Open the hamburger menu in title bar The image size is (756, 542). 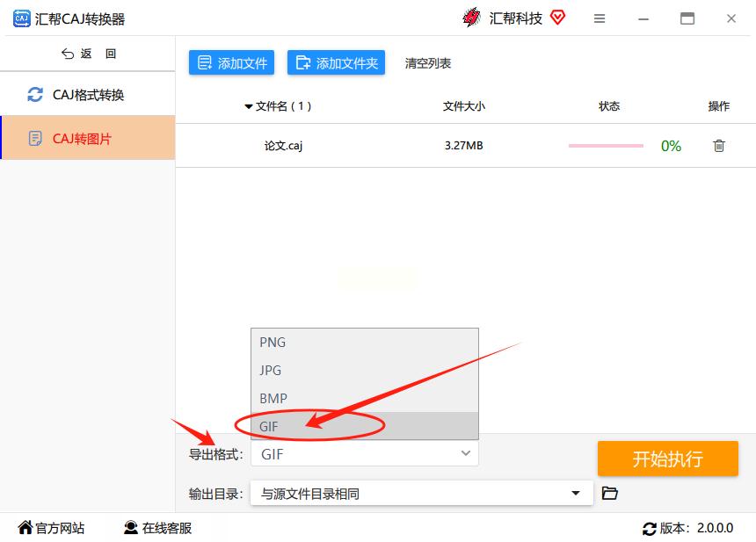(600, 18)
